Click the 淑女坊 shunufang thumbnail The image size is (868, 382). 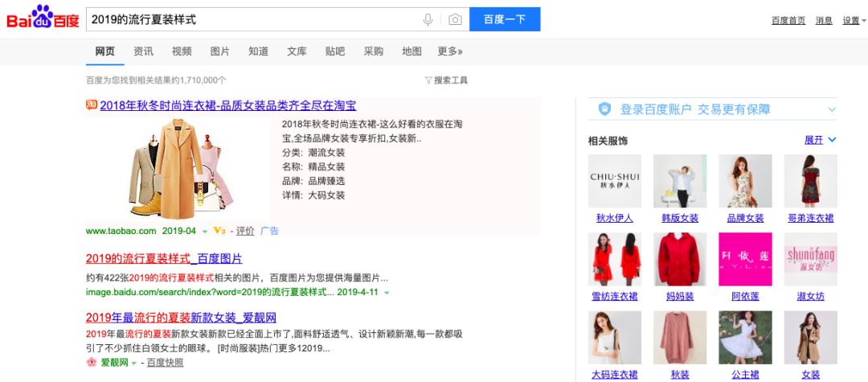(x=810, y=259)
